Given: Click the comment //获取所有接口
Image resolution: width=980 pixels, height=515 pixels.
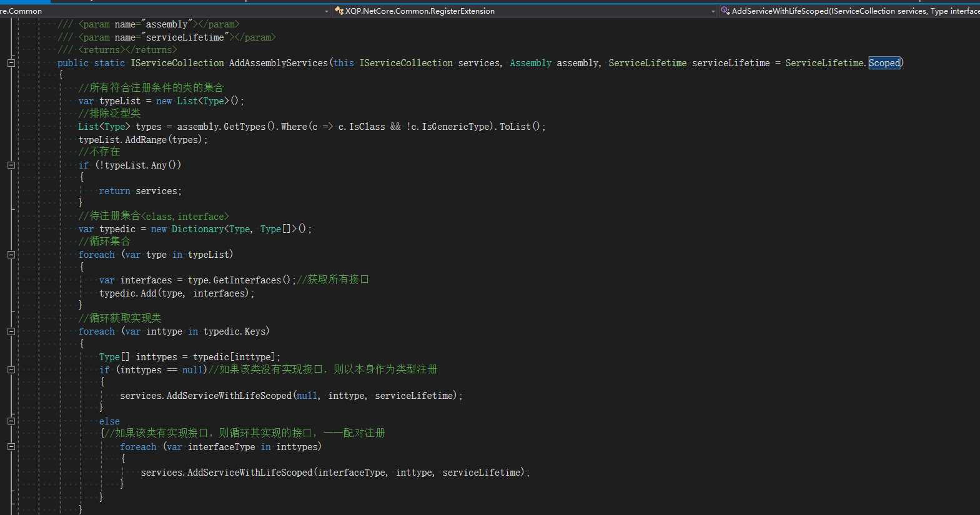Looking at the screenshot, I should (x=333, y=280).
